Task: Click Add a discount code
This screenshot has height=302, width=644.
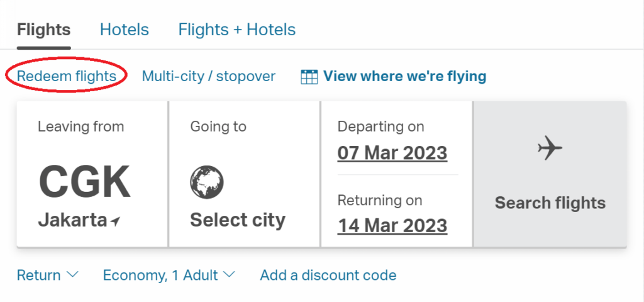Action: 328,275
